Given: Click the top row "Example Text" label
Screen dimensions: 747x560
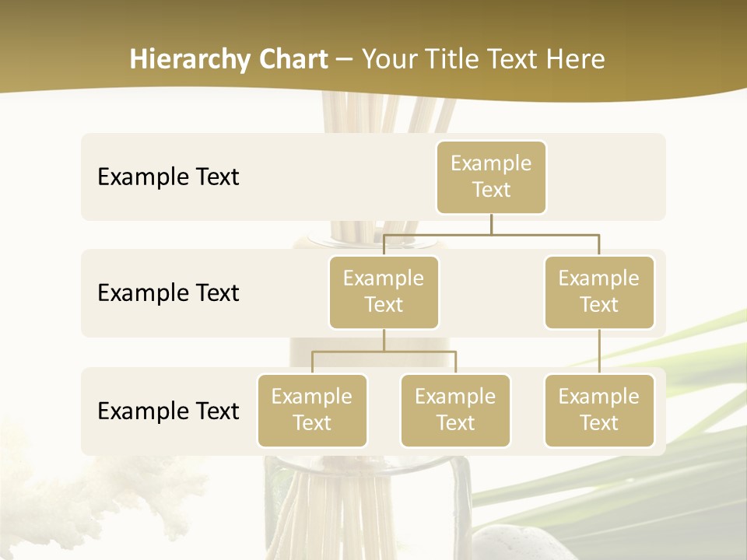Looking at the screenshot, I should pos(168,177).
